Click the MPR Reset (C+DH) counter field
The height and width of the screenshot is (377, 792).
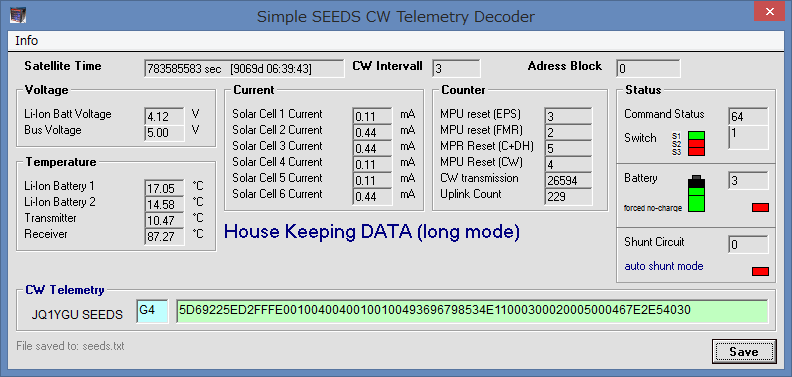tap(568, 148)
